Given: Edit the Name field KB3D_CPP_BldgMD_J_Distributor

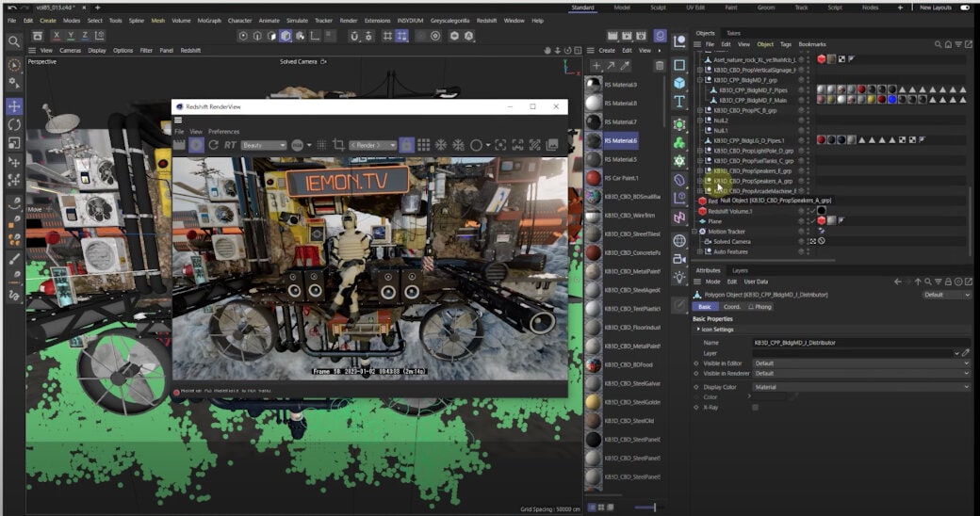Looking at the screenshot, I should click(862, 343).
